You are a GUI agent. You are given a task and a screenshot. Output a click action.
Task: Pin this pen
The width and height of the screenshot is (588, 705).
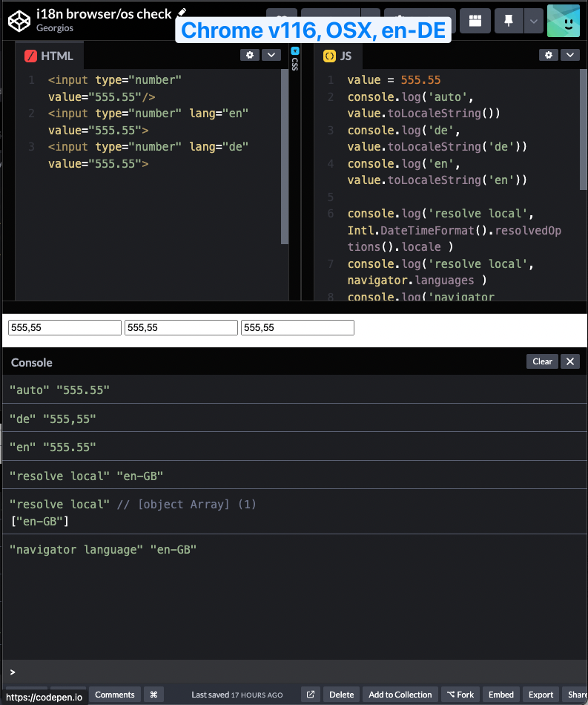[x=509, y=21]
